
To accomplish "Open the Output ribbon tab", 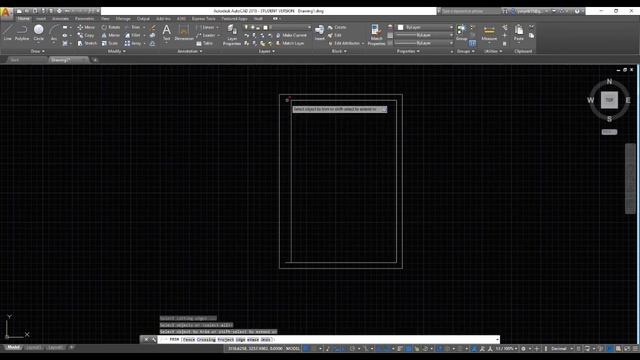I will pyautogui.click(x=143, y=19).
